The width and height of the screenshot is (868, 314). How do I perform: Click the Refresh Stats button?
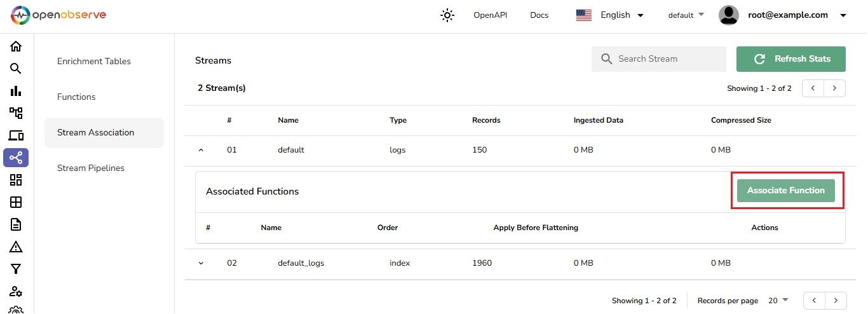click(791, 59)
